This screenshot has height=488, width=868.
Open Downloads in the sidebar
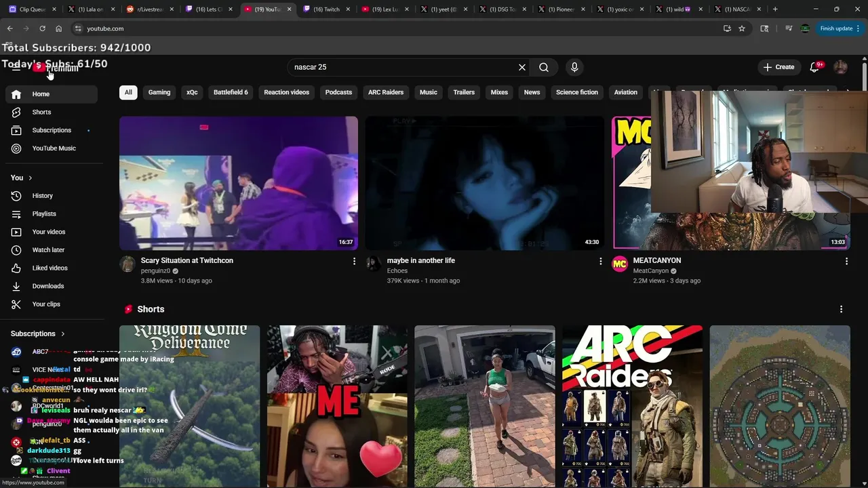point(52,286)
